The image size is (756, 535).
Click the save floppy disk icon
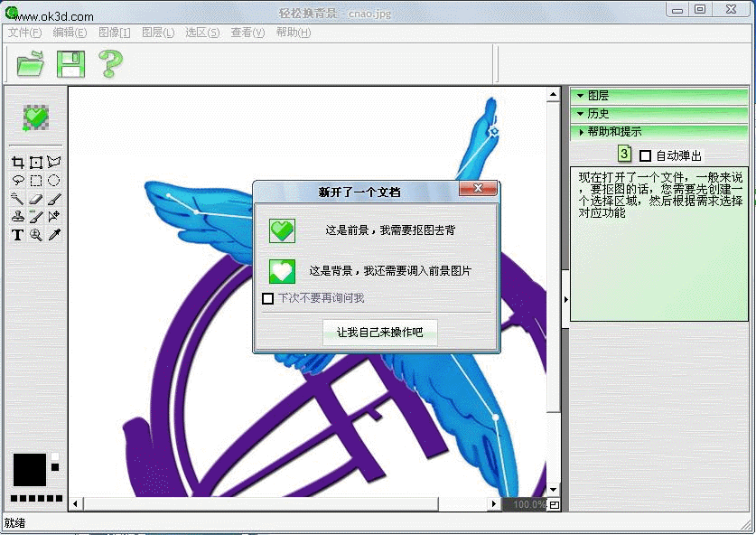(x=70, y=64)
